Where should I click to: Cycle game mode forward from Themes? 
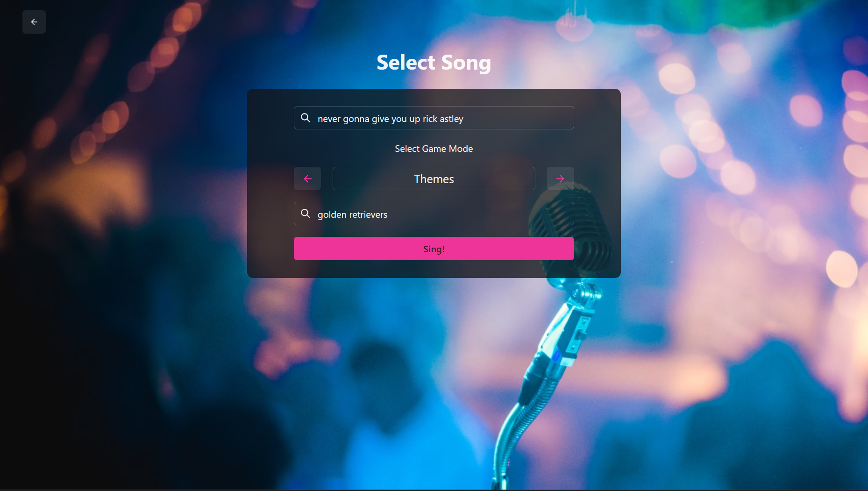click(561, 178)
